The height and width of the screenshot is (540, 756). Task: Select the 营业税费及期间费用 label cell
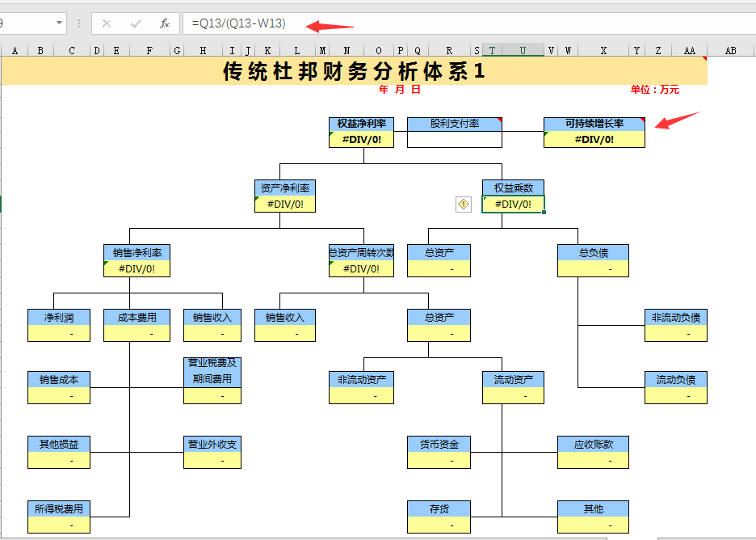pos(212,372)
